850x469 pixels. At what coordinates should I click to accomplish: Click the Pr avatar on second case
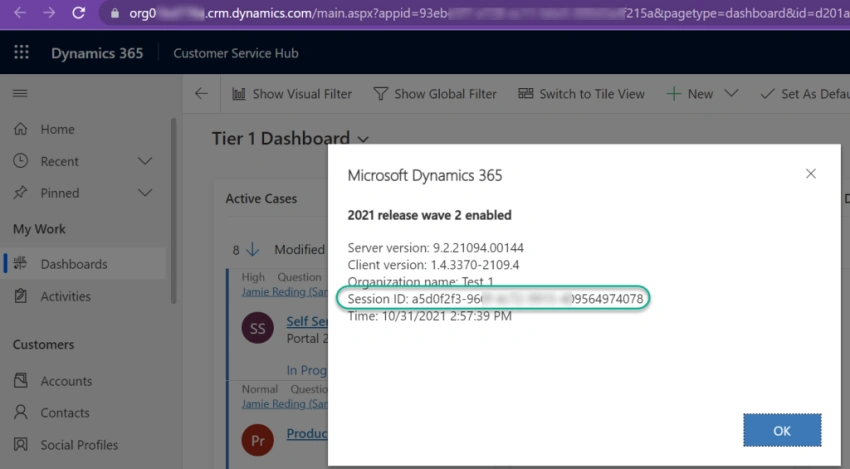pyautogui.click(x=257, y=440)
